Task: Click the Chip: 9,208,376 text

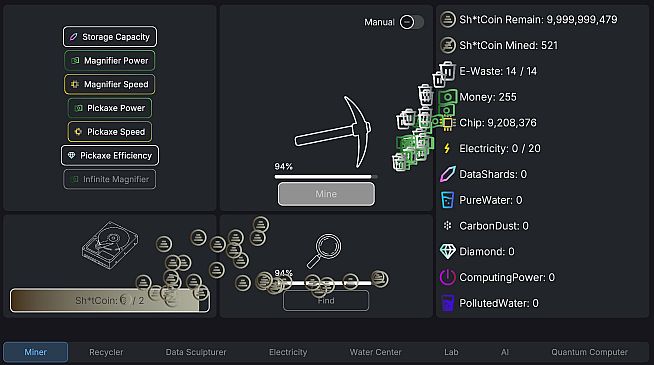Action: (x=498, y=123)
